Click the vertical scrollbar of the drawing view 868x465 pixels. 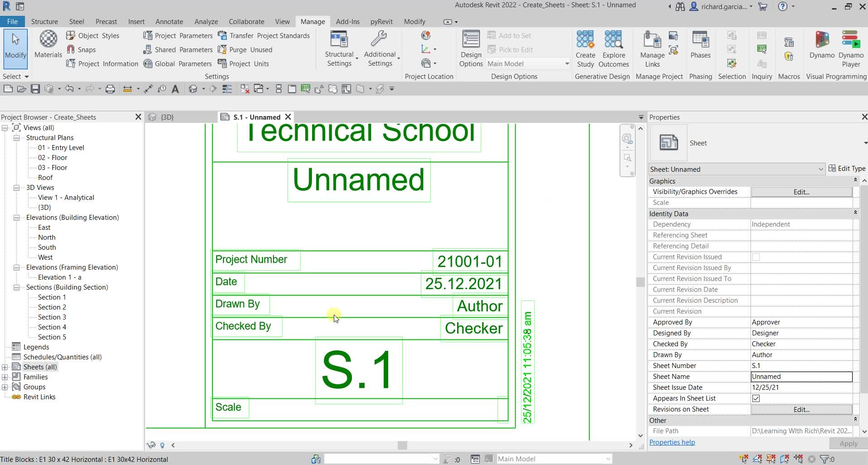[x=640, y=282]
